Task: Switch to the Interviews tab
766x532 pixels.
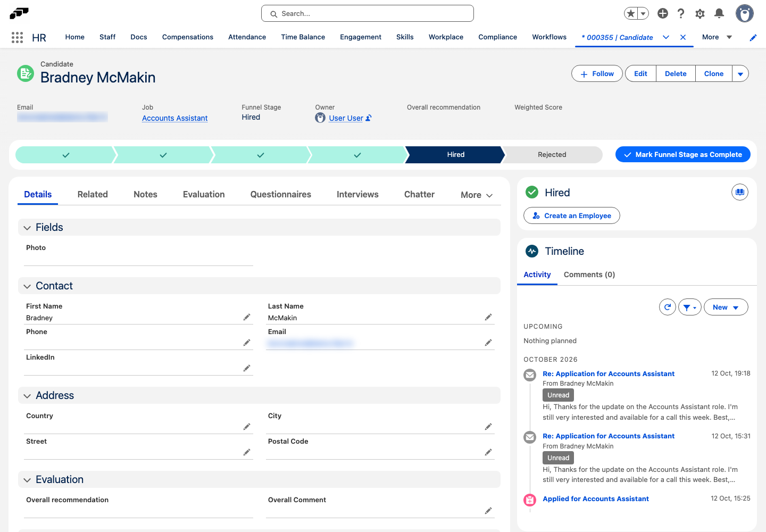Action: pos(357,195)
